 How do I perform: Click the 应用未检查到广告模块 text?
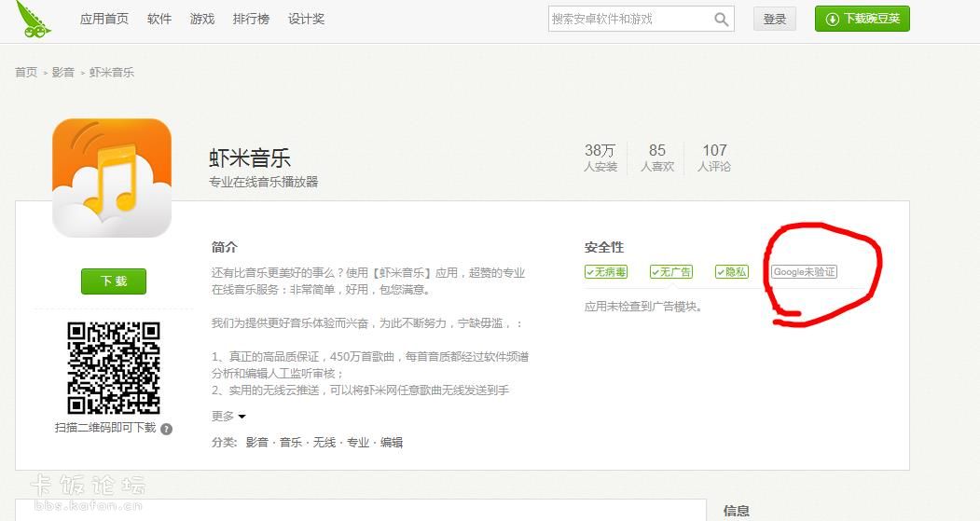[643, 307]
